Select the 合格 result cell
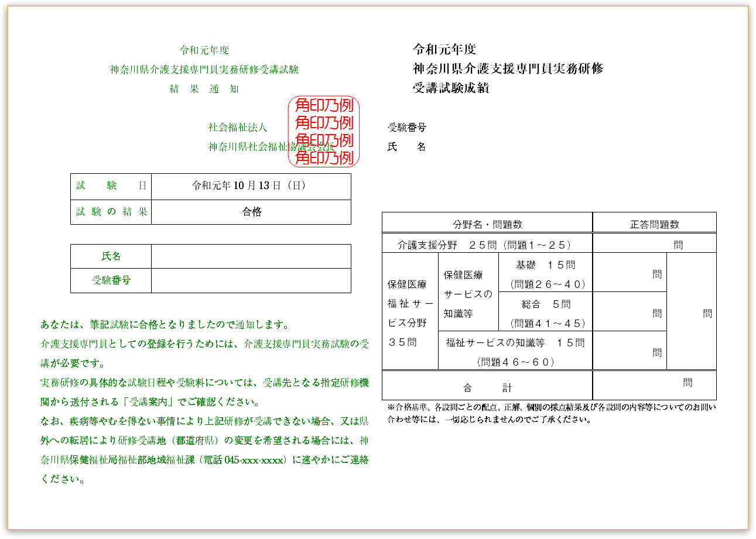 (251, 211)
